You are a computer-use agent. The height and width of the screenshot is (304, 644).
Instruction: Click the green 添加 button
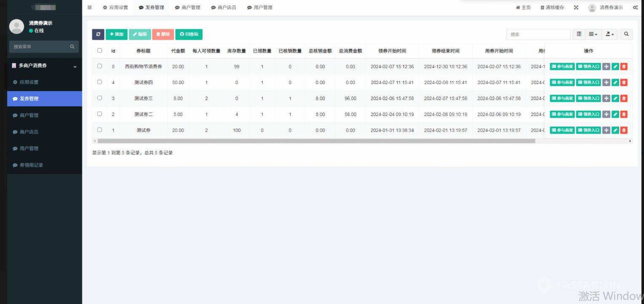pyautogui.click(x=117, y=34)
